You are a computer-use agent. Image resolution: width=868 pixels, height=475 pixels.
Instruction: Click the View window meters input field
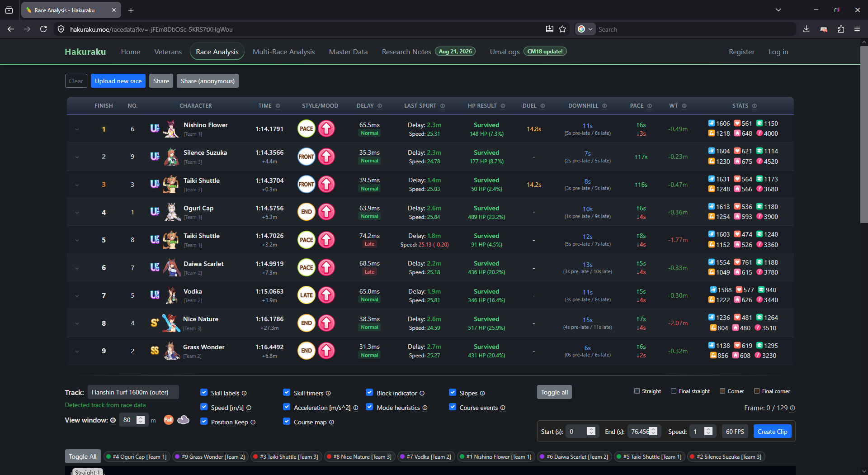[134, 420]
